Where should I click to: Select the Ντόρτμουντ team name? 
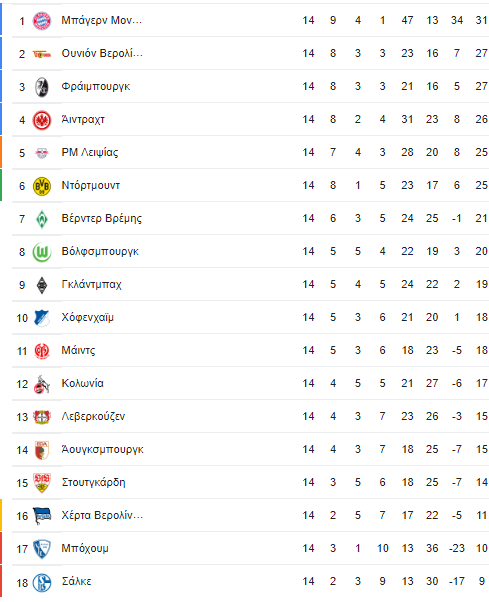pyautogui.click(x=91, y=185)
